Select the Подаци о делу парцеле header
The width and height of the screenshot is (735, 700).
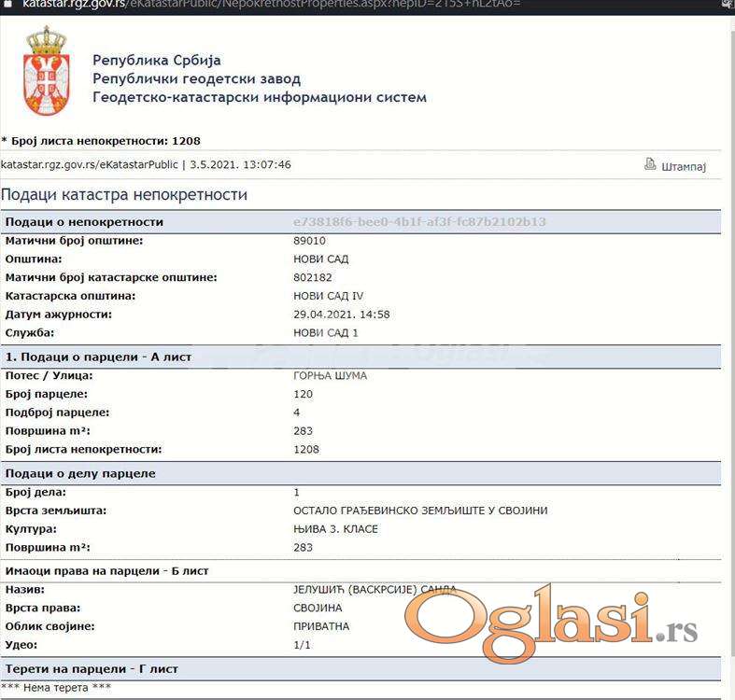click(x=80, y=473)
